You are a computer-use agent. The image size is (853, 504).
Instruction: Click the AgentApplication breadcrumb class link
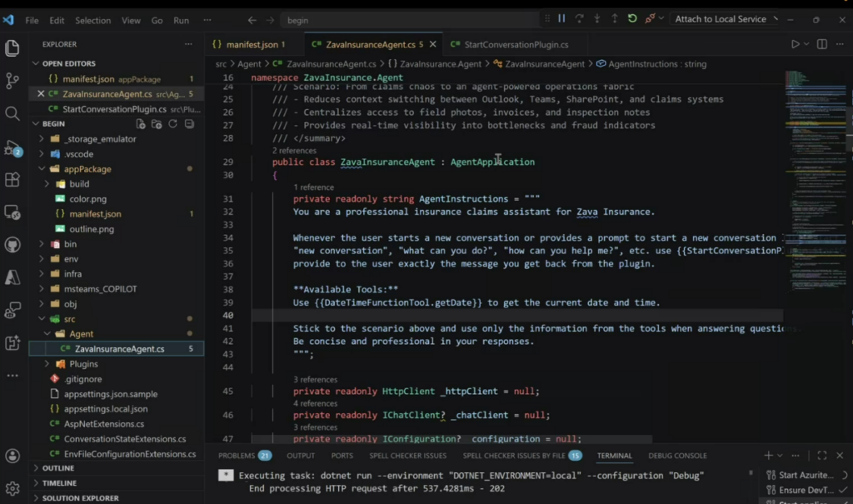(492, 162)
